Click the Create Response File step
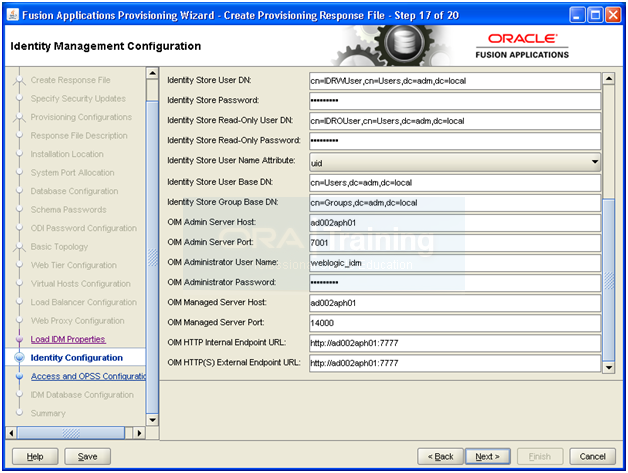Viewport: 628px width, 473px height. tap(70, 80)
